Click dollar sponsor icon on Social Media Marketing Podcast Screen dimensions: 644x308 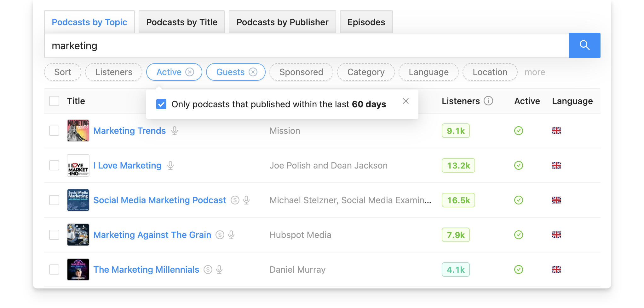(235, 200)
